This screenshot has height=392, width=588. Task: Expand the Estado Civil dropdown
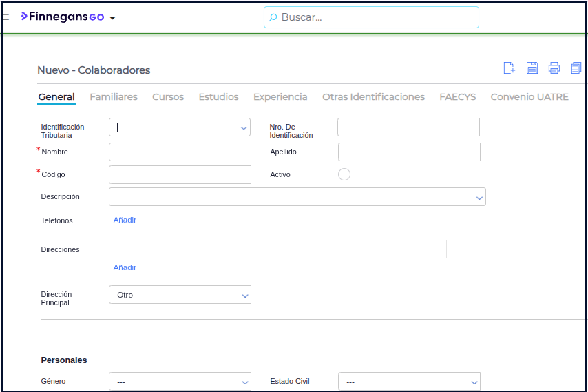474,382
